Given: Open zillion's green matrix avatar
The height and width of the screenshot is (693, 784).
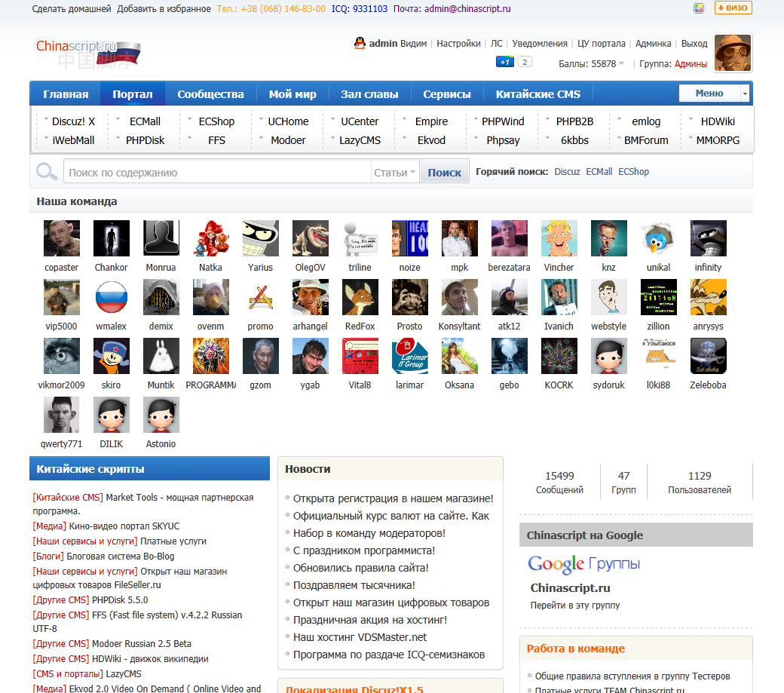Looking at the screenshot, I should [658, 297].
